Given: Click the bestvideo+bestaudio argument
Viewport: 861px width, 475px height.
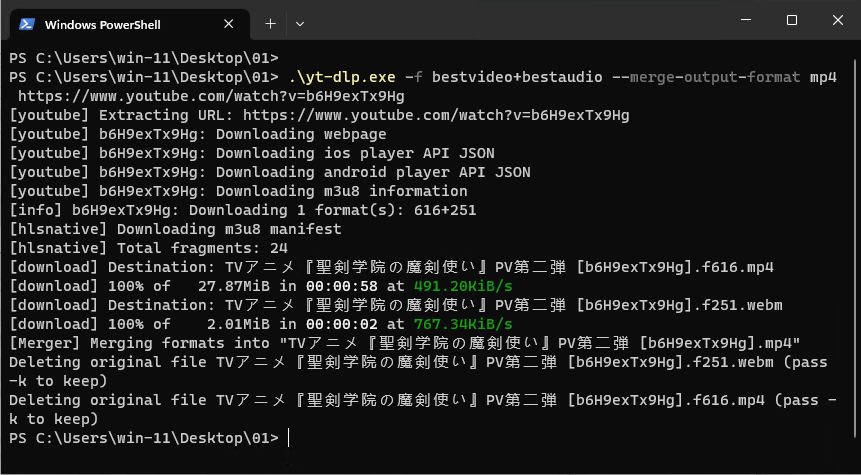Looking at the screenshot, I should [x=517, y=77].
